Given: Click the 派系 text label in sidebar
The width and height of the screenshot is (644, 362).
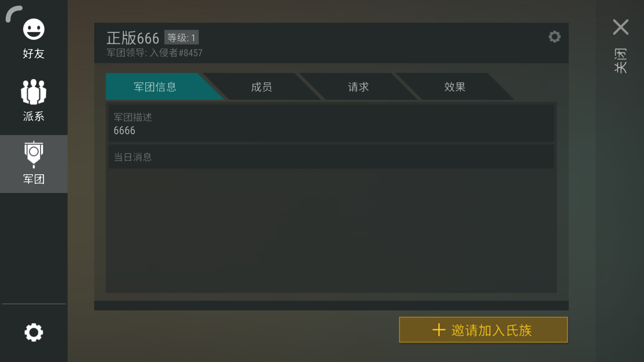Looking at the screenshot, I should click(x=34, y=116).
